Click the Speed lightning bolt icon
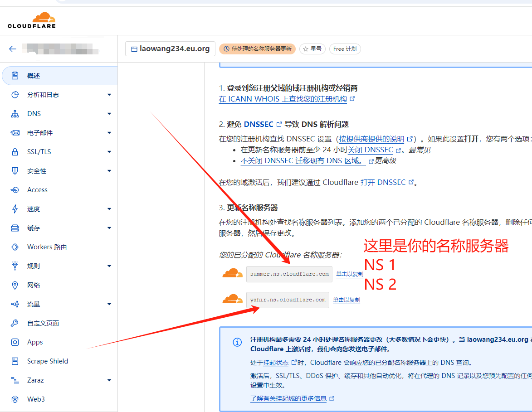 (x=15, y=209)
